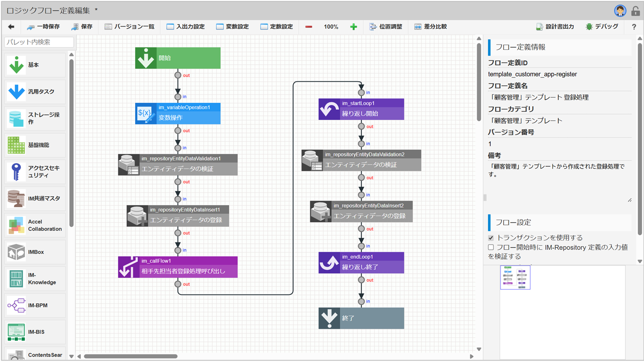Open the user profile avatar icon
Image resolution: width=644 pixels, height=362 pixels.
620,11
